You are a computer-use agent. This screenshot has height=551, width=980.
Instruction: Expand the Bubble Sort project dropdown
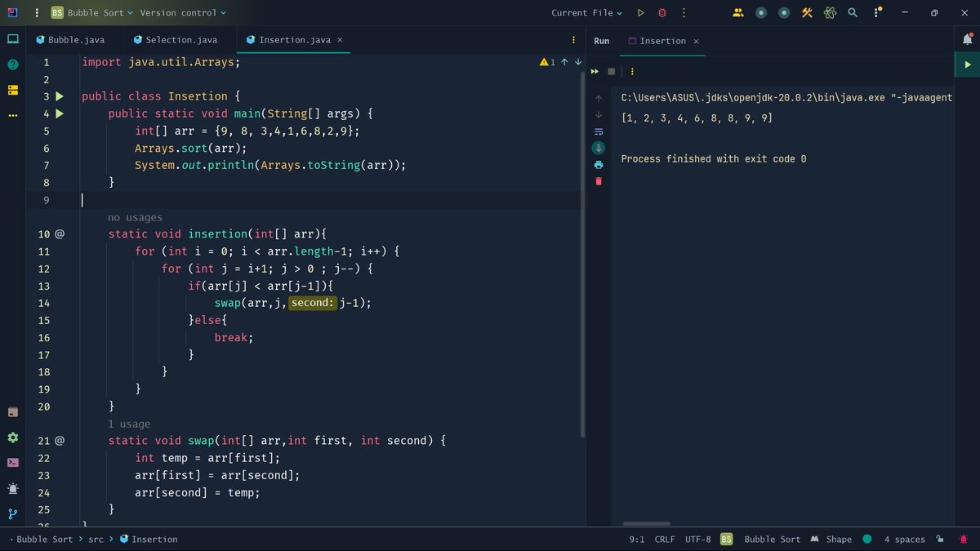tap(92, 12)
